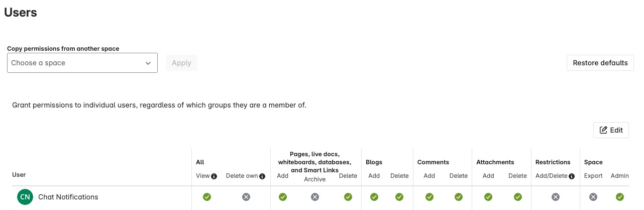Click the info icon beside Delete own
The width and height of the screenshot is (644, 210).
262,176
